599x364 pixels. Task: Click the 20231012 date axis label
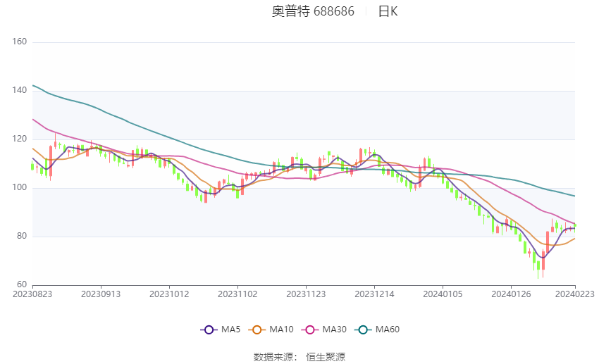[169, 294]
